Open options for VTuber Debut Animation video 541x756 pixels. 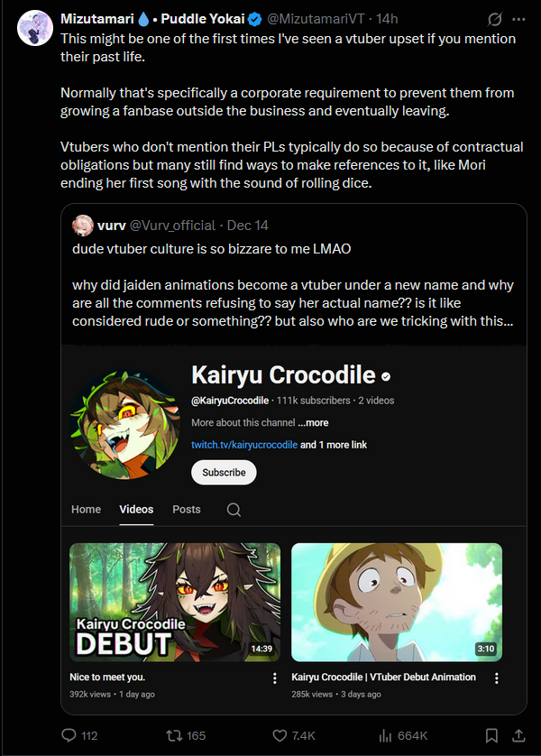pyautogui.click(x=496, y=678)
